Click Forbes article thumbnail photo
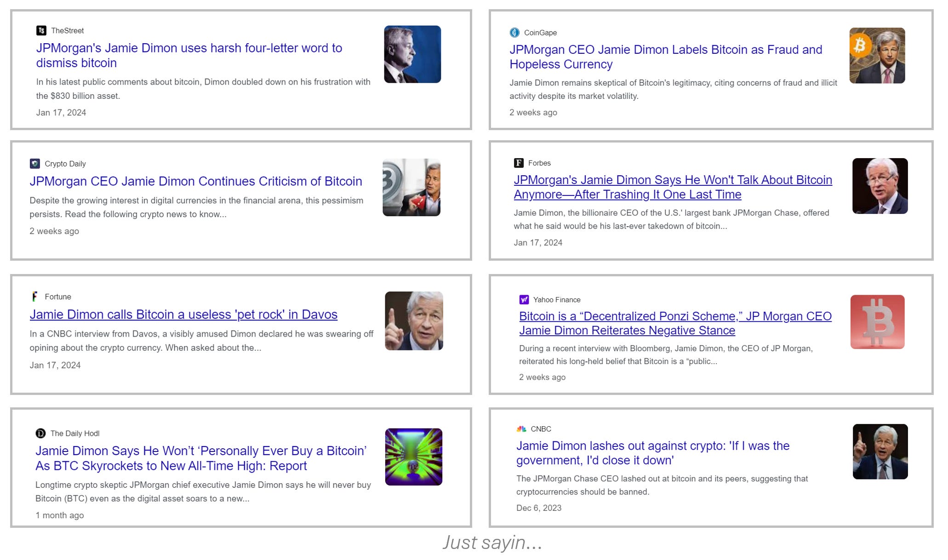The height and width of the screenshot is (560, 948). pos(880,186)
